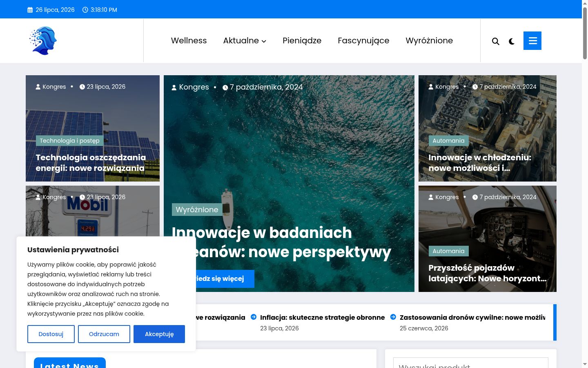Click Automania tag on the chłodzeniu card
588x368 pixels.
click(x=448, y=141)
